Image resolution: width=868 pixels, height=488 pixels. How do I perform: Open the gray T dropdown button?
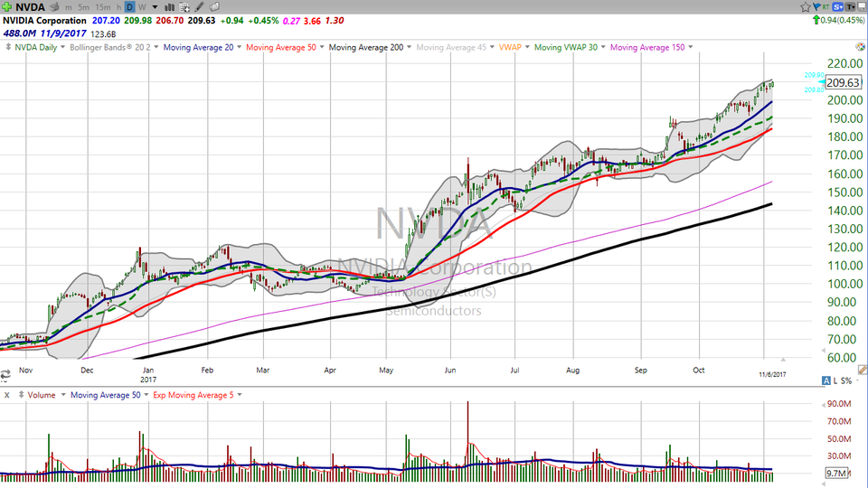pos(850,7)
